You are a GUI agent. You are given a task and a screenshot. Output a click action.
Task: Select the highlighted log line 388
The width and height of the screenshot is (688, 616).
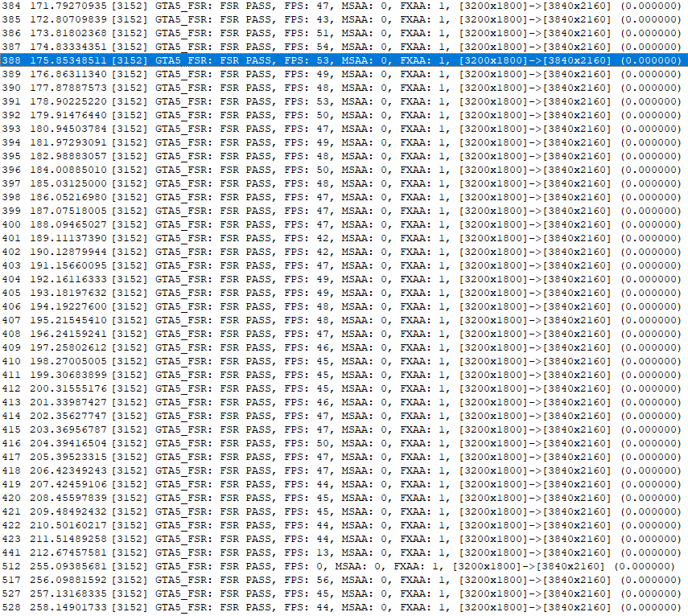[322, 61]
